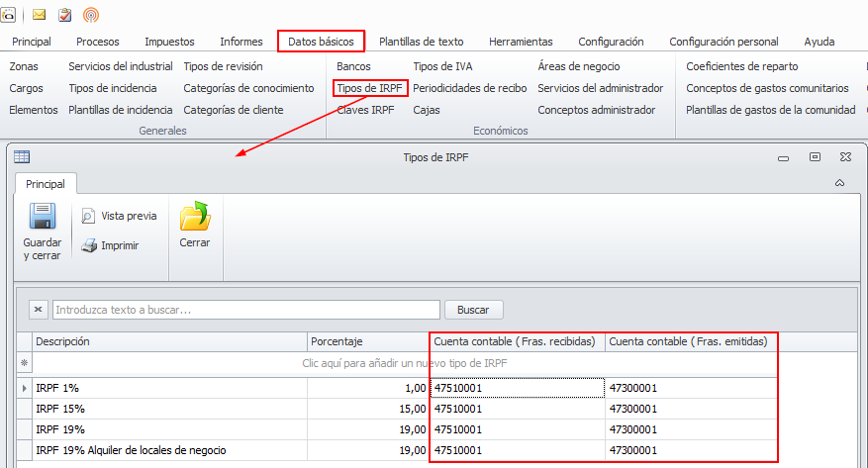Collapse the ribbon with the chevron arrow

tap(839, 183)
